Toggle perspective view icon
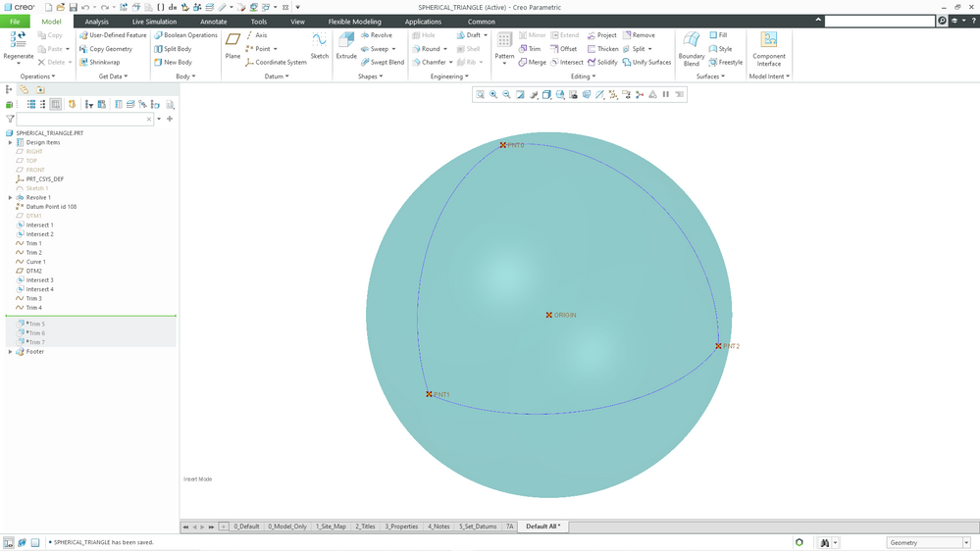Image resolution: width=980 pixels, height=551 pixels. point(587,94)
